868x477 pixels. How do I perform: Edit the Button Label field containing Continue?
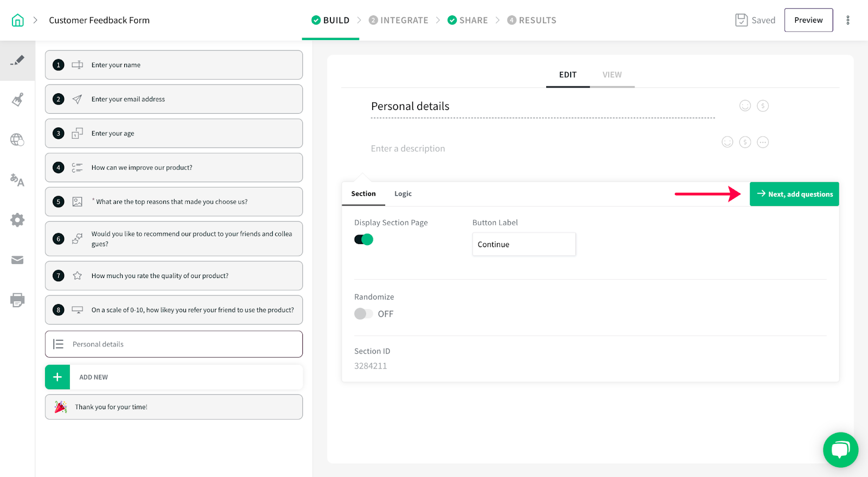[x=524, y=244]
